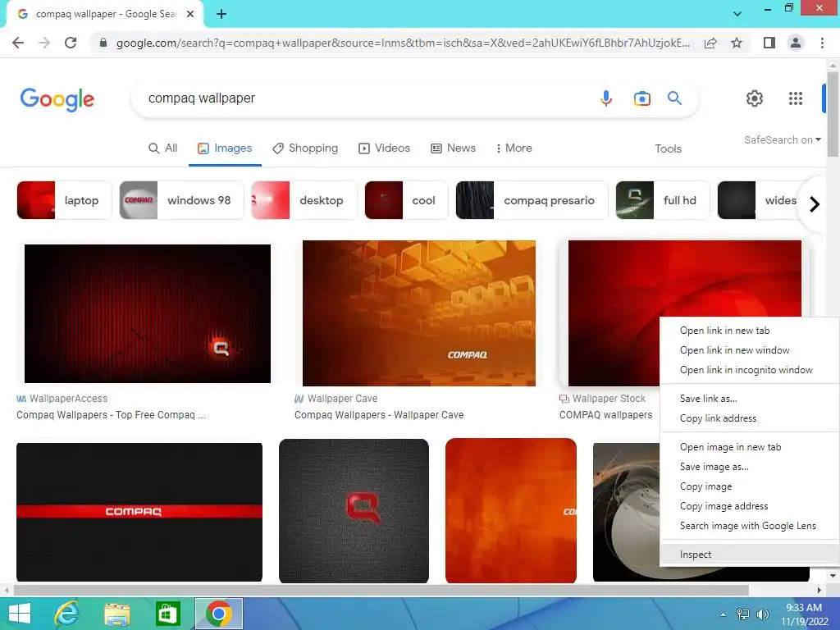
Task: Open the Chrome profile avatar menu
Action: pyautogui.click(x=796, y=43)
